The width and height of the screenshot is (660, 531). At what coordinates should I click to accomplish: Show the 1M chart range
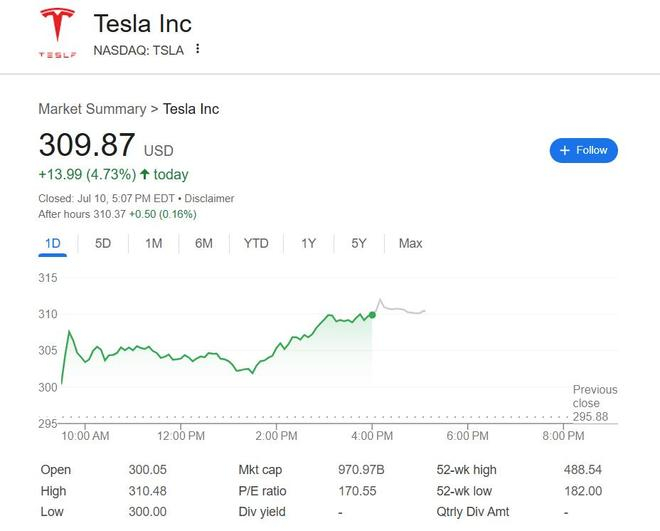pos(153,243)
